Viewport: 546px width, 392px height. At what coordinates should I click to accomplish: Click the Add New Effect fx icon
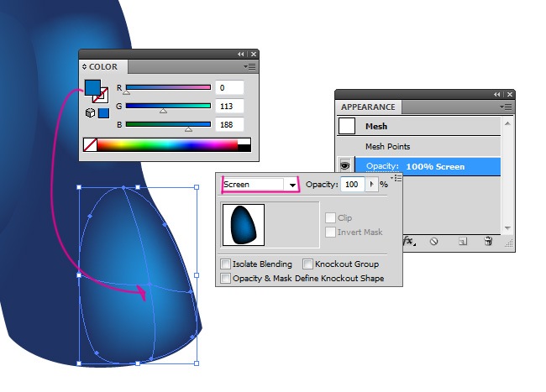pos(409,241)
